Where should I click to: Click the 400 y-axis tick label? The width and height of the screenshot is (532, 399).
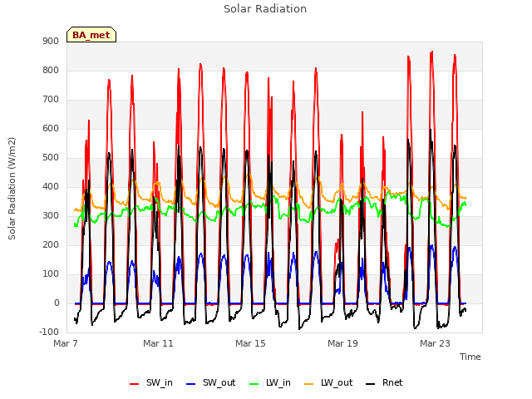pos(51,187)
